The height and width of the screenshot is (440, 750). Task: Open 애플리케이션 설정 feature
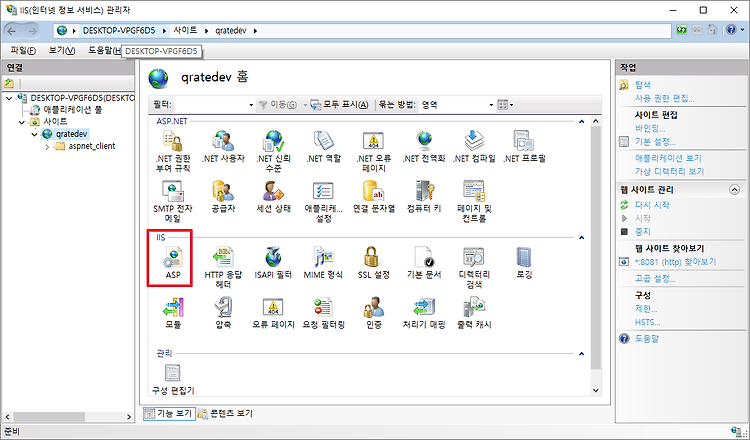[323, 201]
